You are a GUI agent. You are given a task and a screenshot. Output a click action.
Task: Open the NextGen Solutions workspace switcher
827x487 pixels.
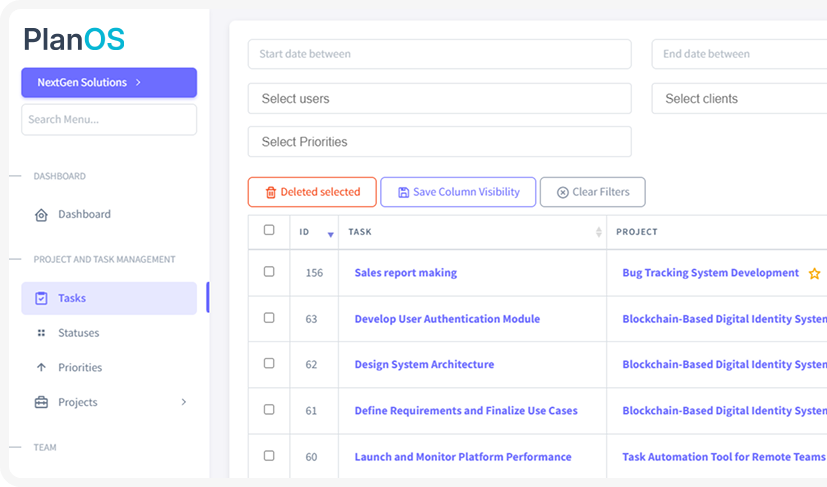click(x=109, y=83)
